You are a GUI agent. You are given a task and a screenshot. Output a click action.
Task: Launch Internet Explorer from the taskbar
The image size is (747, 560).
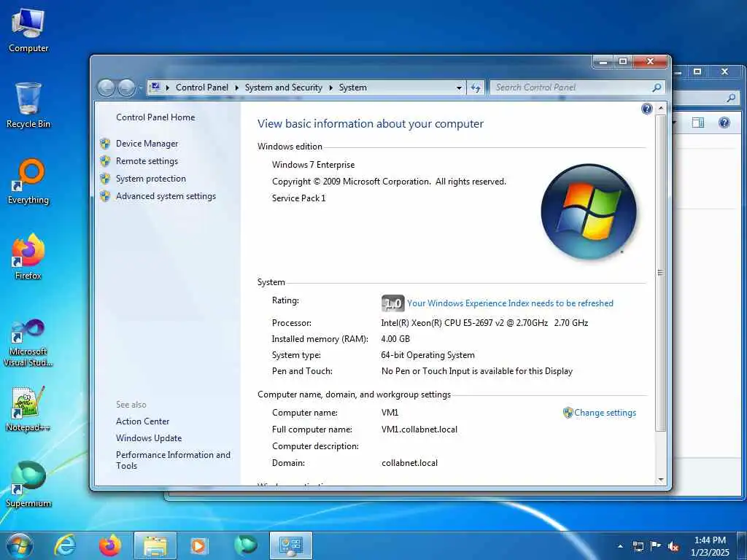point(64,545)
